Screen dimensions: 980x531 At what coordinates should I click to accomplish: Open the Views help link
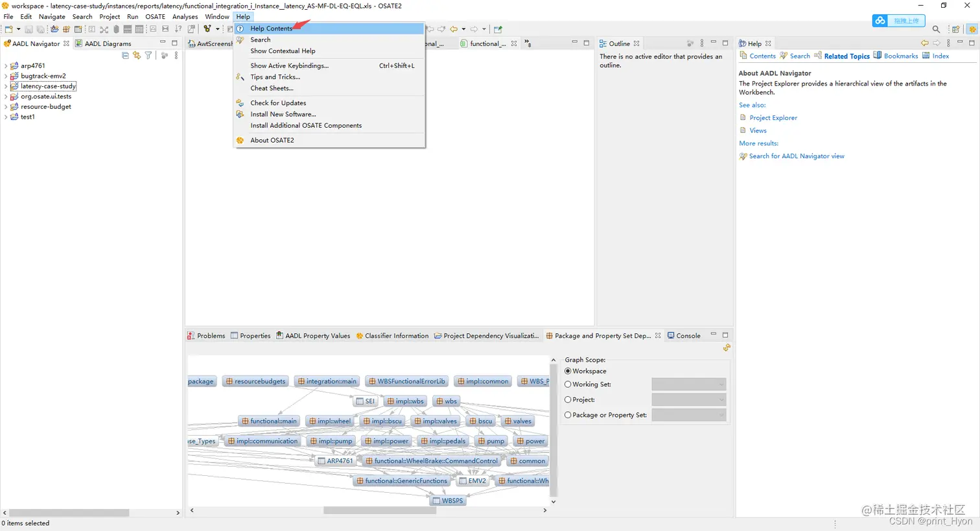point(758,130)
